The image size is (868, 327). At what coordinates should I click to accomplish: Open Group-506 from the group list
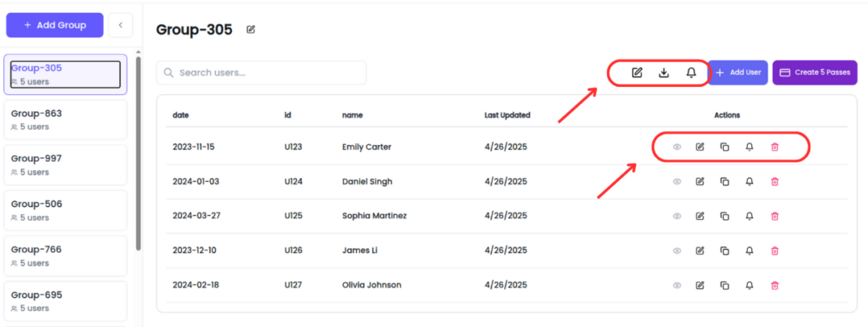click(66, 210)
